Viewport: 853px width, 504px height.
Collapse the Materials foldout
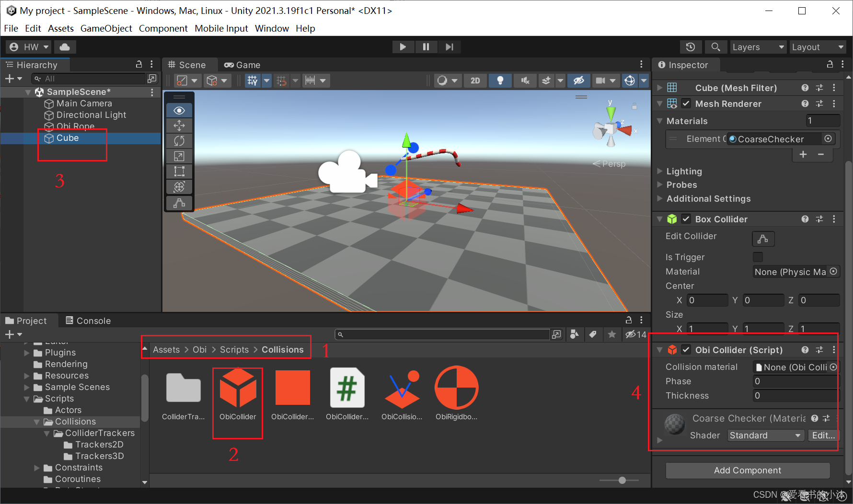[x=660, y=121]
